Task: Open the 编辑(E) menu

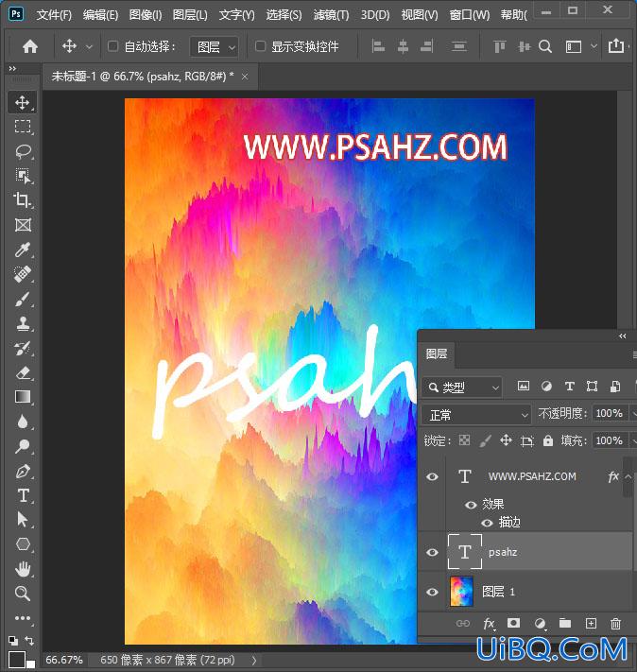Action: (x=100, y=15)
